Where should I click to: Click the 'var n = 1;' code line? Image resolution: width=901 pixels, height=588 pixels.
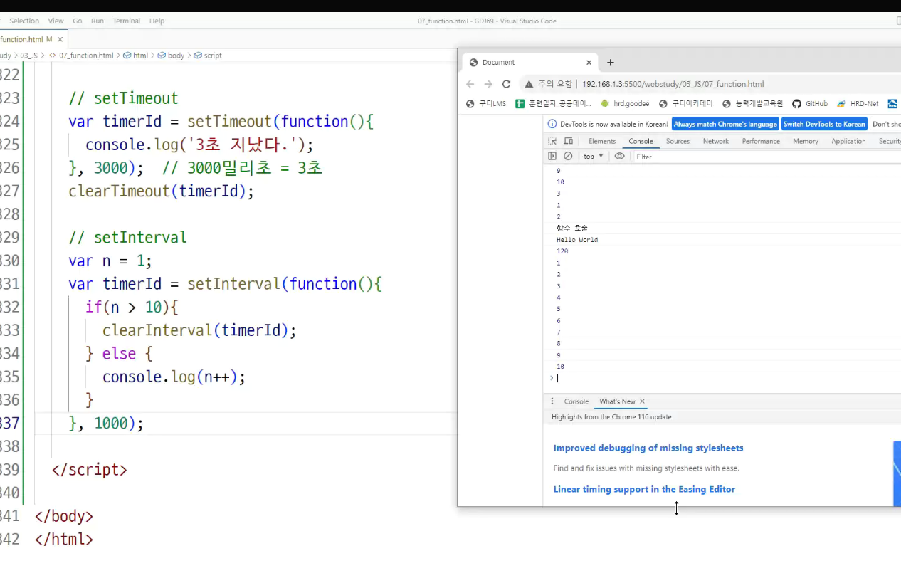[x=110, y=261]
